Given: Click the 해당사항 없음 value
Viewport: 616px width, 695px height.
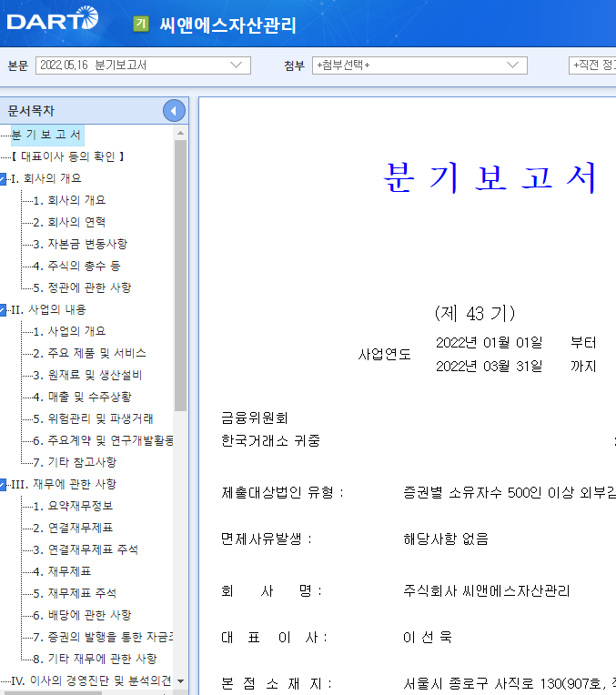Looking at the screenshot, I should 446,539.
